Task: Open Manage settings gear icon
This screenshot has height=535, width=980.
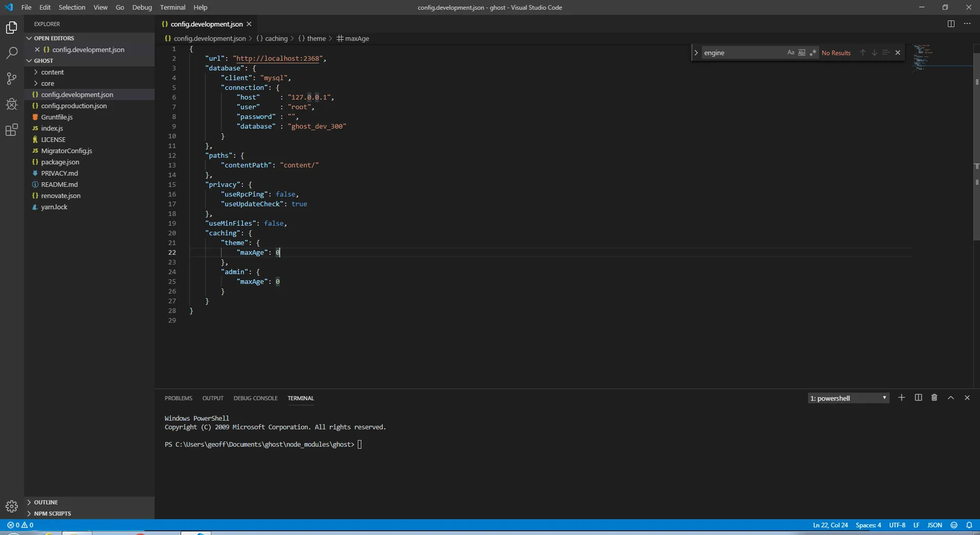Action: (x=11, y=506)
